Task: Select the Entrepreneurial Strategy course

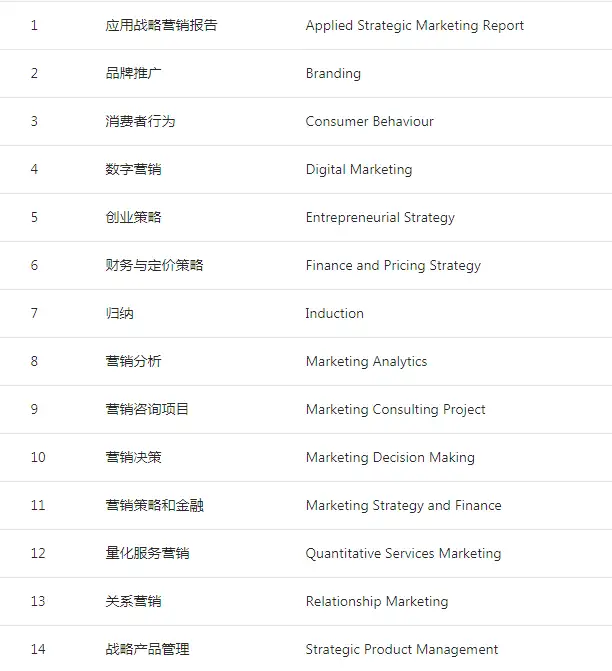Action: point(380,217)
